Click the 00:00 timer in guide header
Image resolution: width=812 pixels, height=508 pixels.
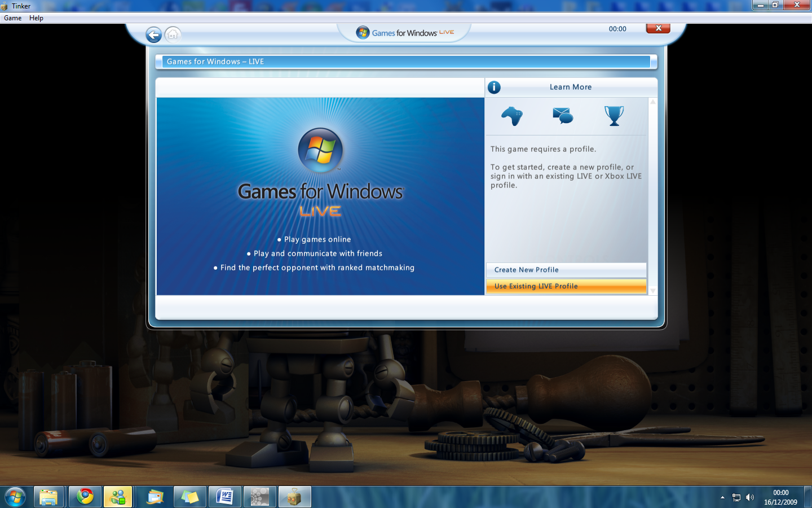617,29
